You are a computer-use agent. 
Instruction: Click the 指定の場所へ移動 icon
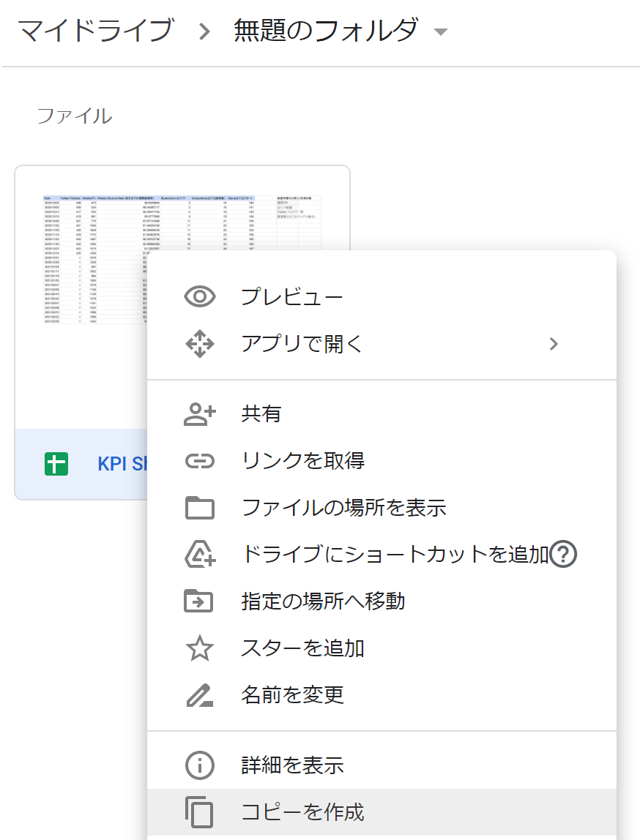coord(198,601)
